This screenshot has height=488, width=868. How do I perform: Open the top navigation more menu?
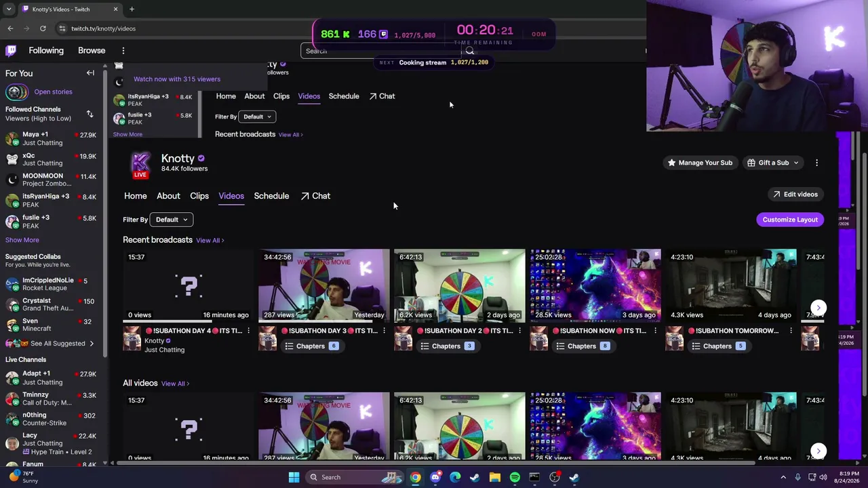coord(123,51)
